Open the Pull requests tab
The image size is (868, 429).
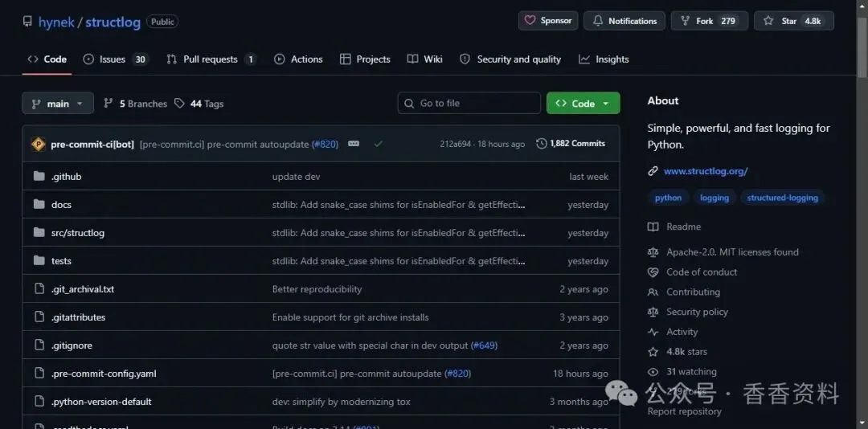click(211, 59)
